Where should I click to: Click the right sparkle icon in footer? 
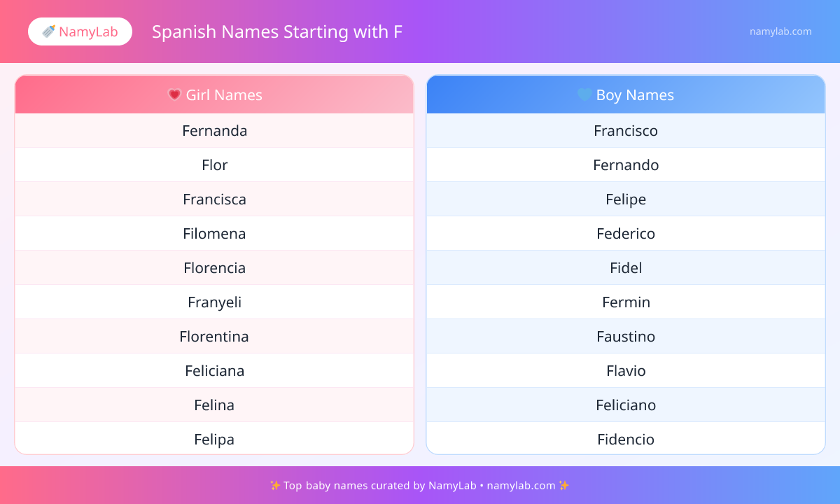click(564, 485)
